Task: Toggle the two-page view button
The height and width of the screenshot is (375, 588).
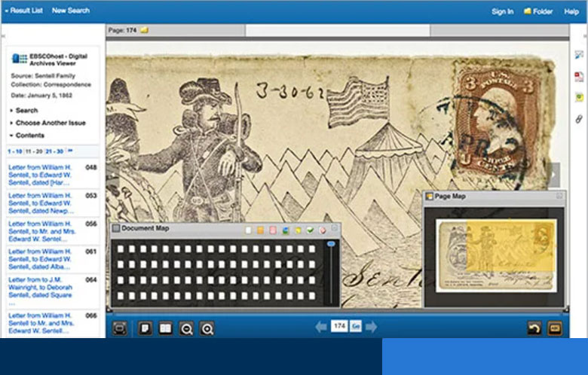Action: [166, 328]
